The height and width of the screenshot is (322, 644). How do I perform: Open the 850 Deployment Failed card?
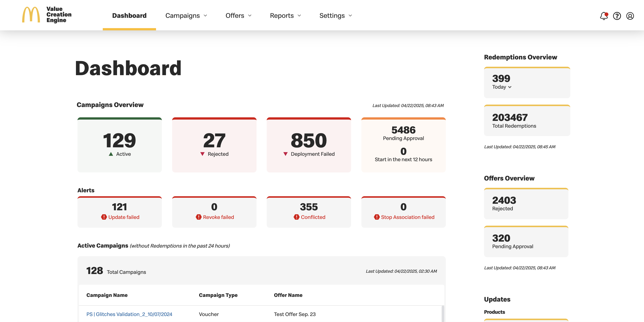309,145
